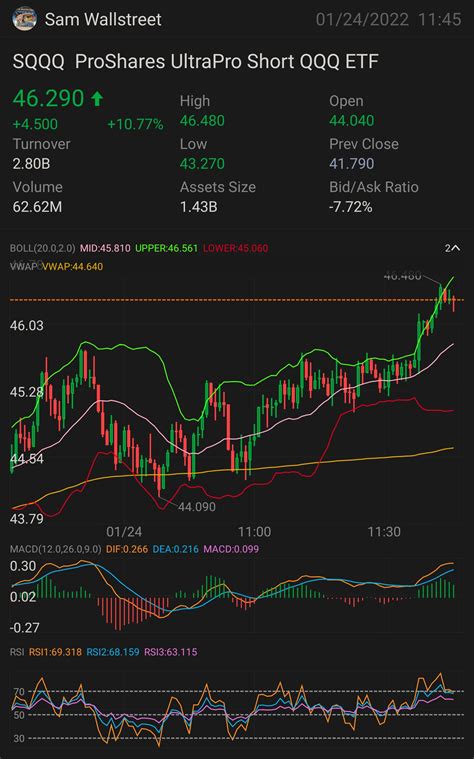Collapse indicators using the 2 chevron toggle

pyautogui.click(x=452, y=248)
